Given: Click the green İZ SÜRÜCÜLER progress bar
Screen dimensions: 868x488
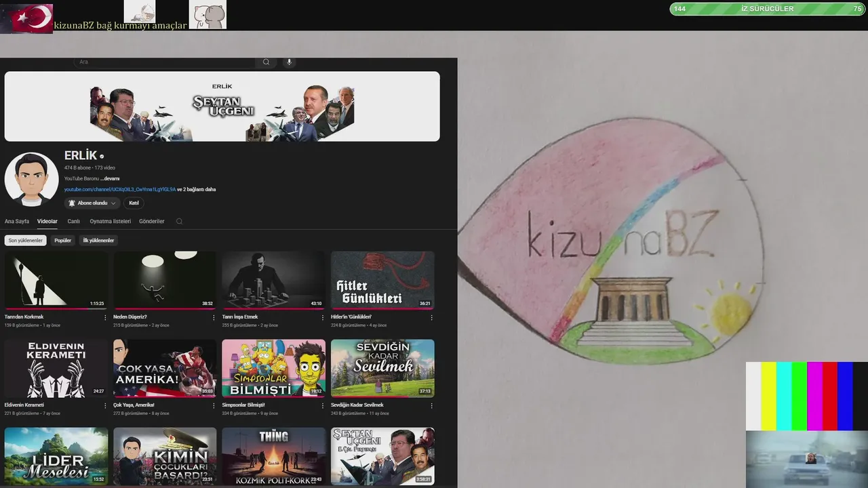Looking at the screenshot, I should (x=767, y=9).
